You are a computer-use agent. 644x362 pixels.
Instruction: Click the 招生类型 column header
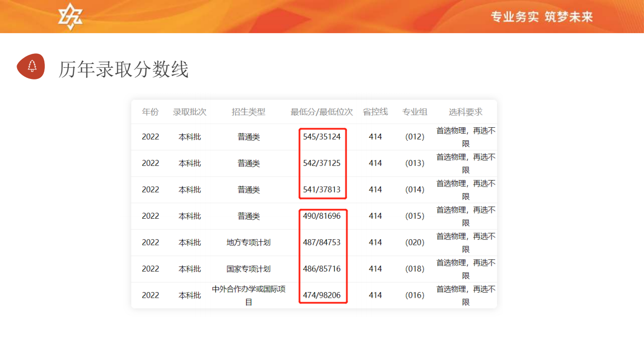click(249, 112)
